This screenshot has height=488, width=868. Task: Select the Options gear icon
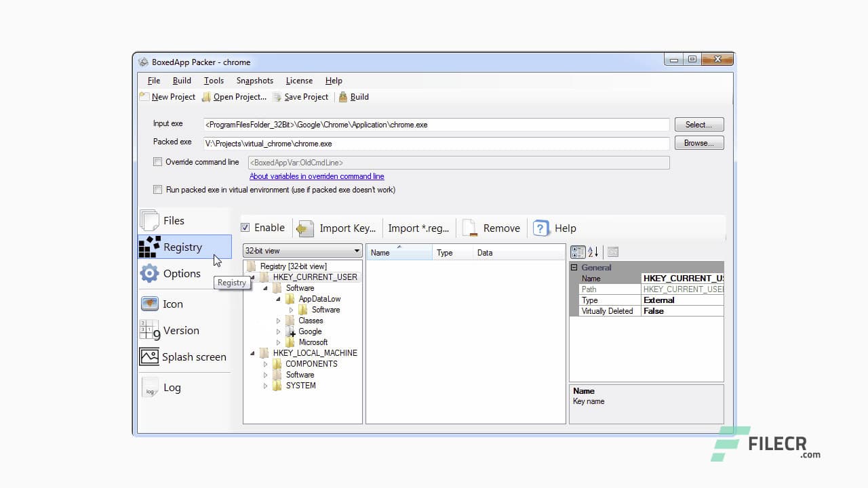pyautogui.click(x=149, y=273)
